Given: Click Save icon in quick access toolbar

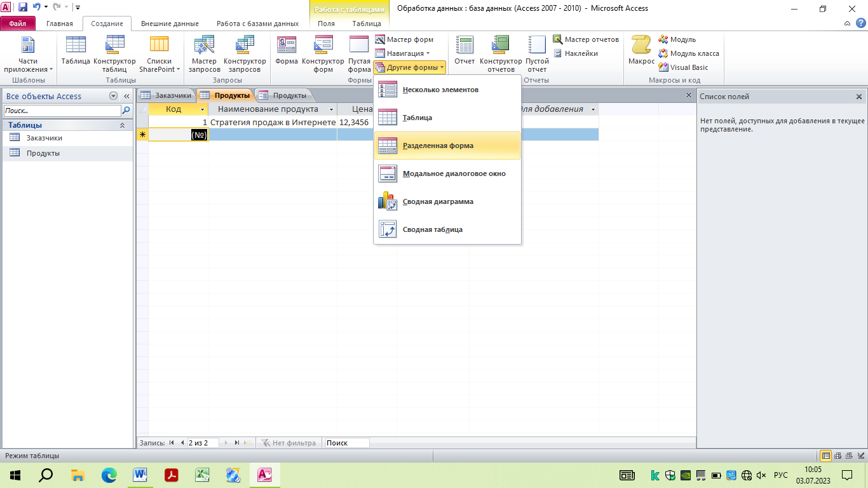Looking at the screenshot, I should coord(23,8).
